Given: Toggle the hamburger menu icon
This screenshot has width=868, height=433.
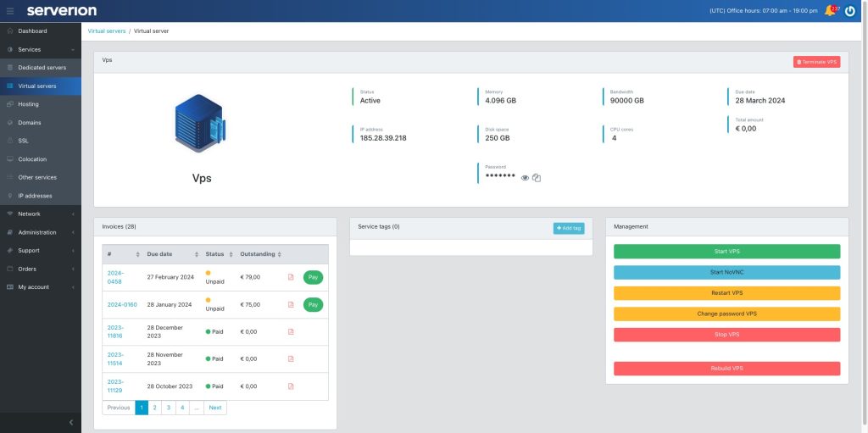Looking at the screenshot, I should [x=10, y=11].
